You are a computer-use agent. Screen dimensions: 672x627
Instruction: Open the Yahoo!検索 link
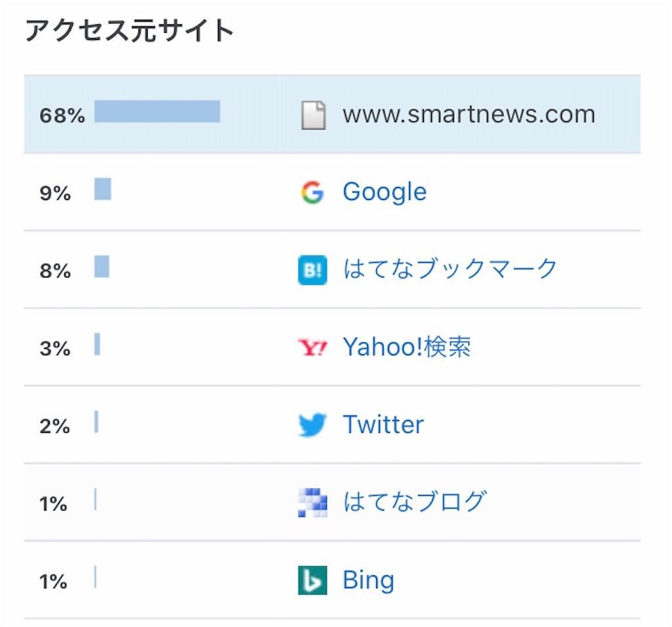click(407, 347)
